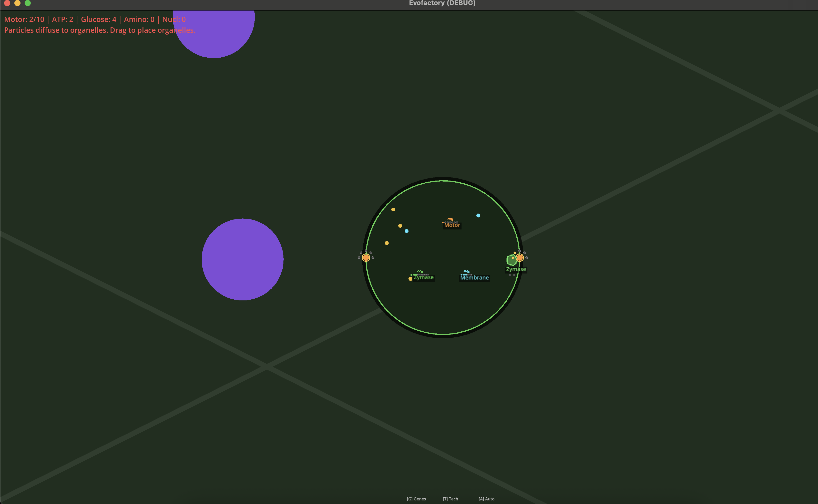Open the [G] Genes panel
The width and height of the screenshot is (818, 504).
coord(416,499)
